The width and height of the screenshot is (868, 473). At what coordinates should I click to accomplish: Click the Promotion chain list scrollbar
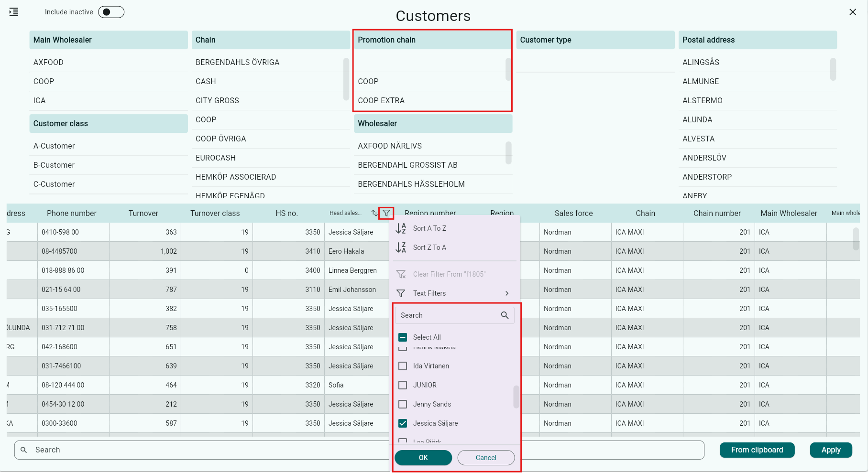coord(508,69)
